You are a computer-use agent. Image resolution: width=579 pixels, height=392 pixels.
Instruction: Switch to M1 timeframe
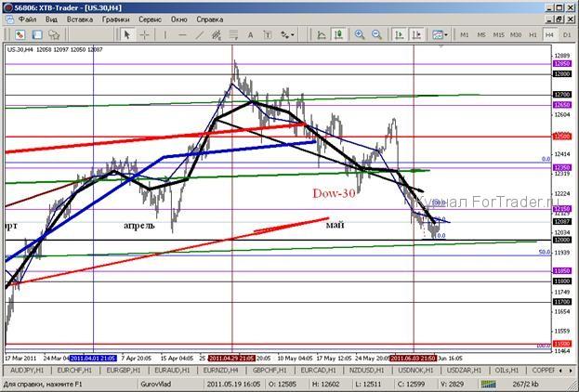pos(464,35)
